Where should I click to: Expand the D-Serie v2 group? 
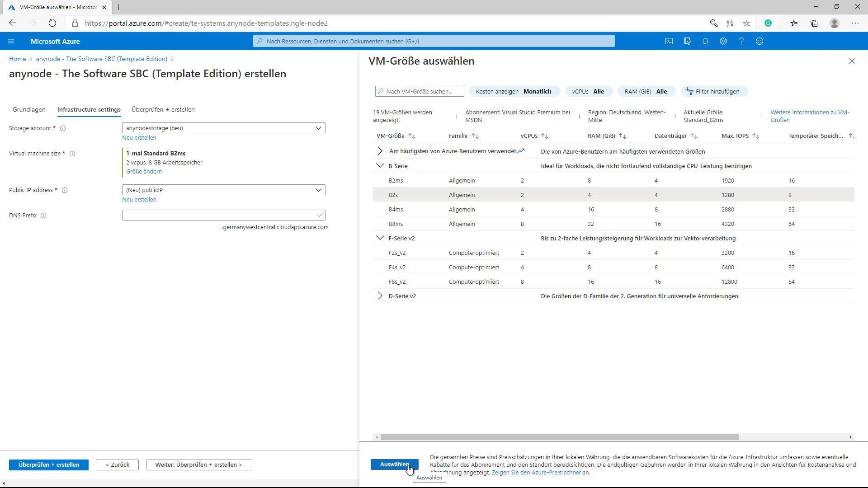click(x=380, y=296)
